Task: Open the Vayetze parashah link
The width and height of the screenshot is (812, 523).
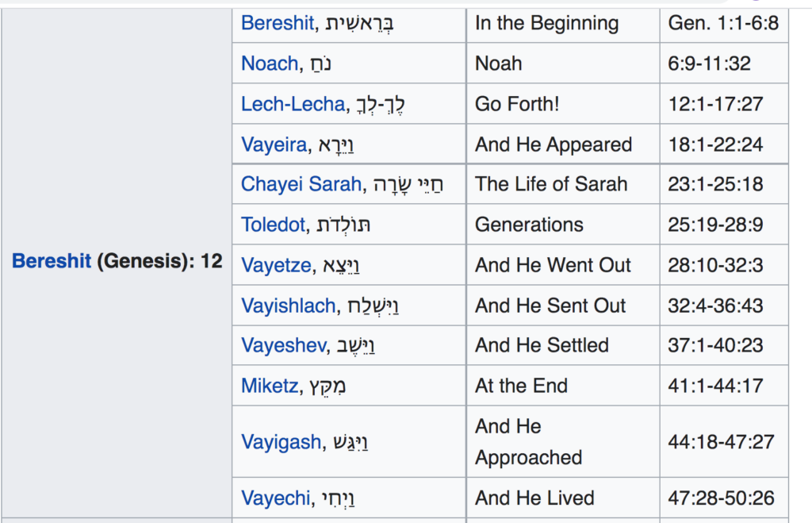Action: pyautogui.click(x=276, y=266)
